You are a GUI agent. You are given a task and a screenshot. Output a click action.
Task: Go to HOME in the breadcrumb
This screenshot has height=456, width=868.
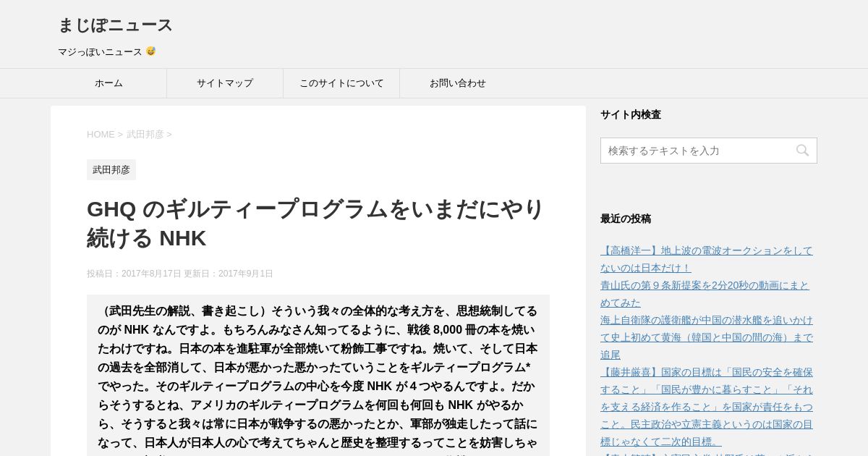[101, 134]
